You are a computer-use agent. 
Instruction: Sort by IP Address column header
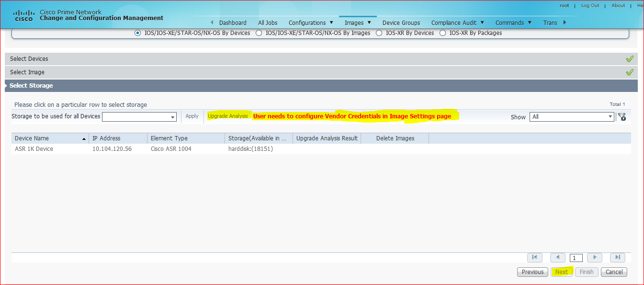(118, 138)
